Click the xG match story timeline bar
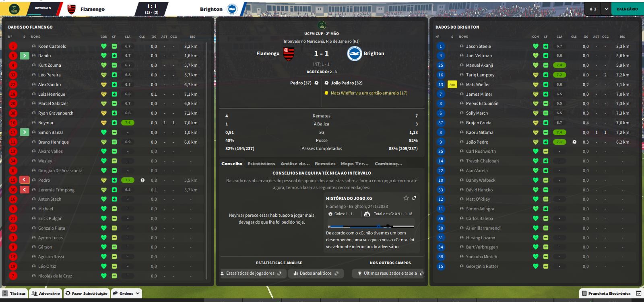644x302 pixels. tap(371, 226)
